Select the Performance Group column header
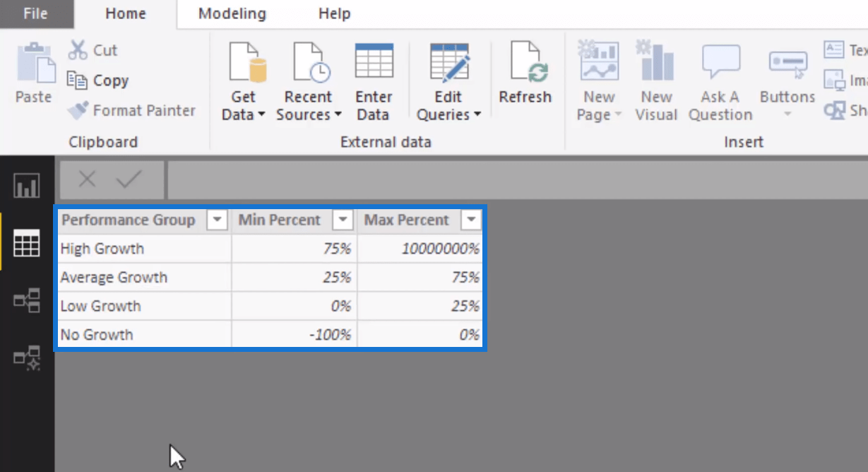868x472 pixels. (129, 220)
